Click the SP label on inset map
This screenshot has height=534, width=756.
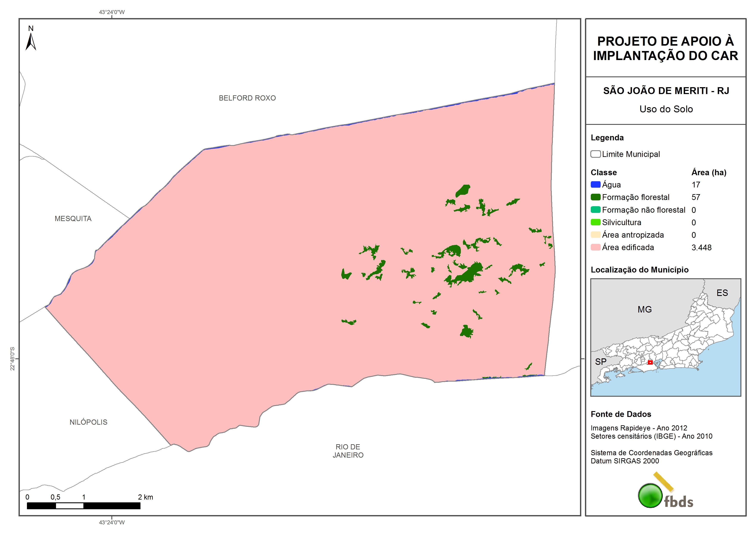(601, 362)
